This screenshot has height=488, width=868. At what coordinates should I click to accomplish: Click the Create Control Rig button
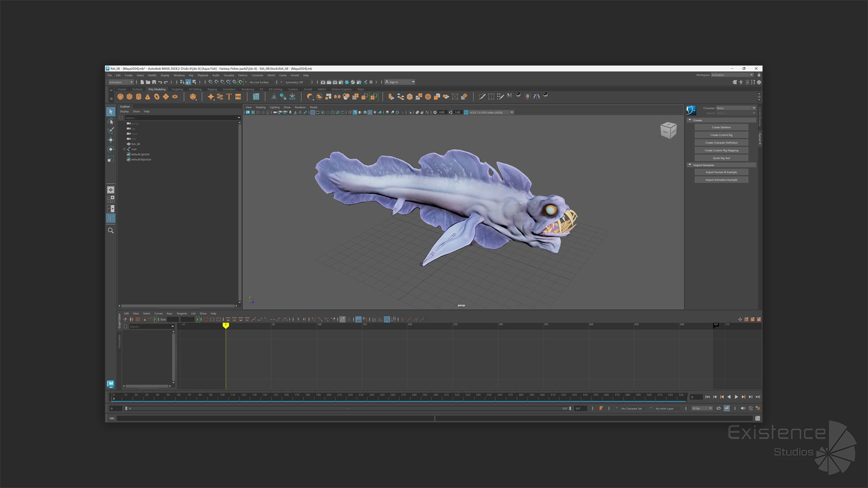[721, 135]
